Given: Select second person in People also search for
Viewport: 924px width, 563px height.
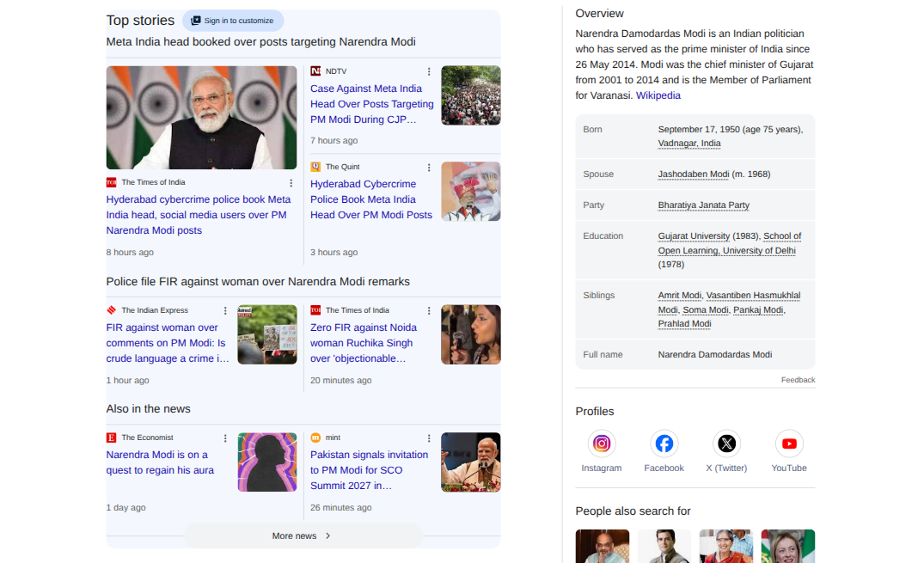Looking at the screenshot, I should click(x=664, y=546).
